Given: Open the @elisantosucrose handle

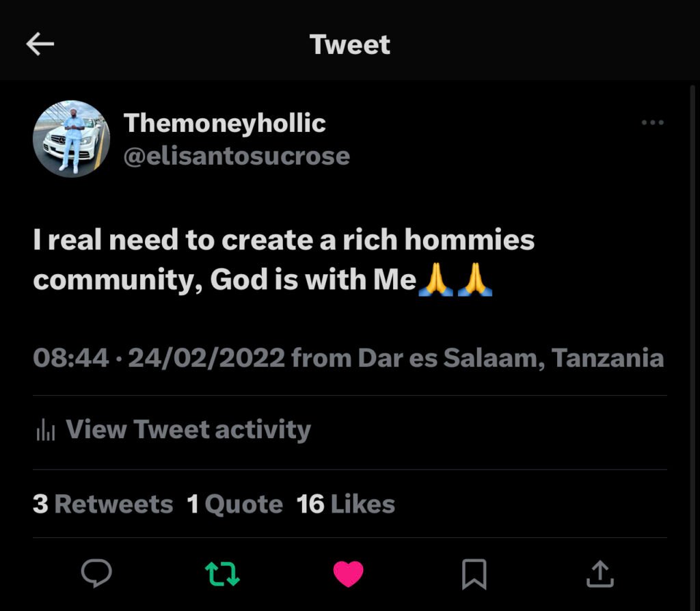Looking at the screenshot, I should [x=237, y=156].
